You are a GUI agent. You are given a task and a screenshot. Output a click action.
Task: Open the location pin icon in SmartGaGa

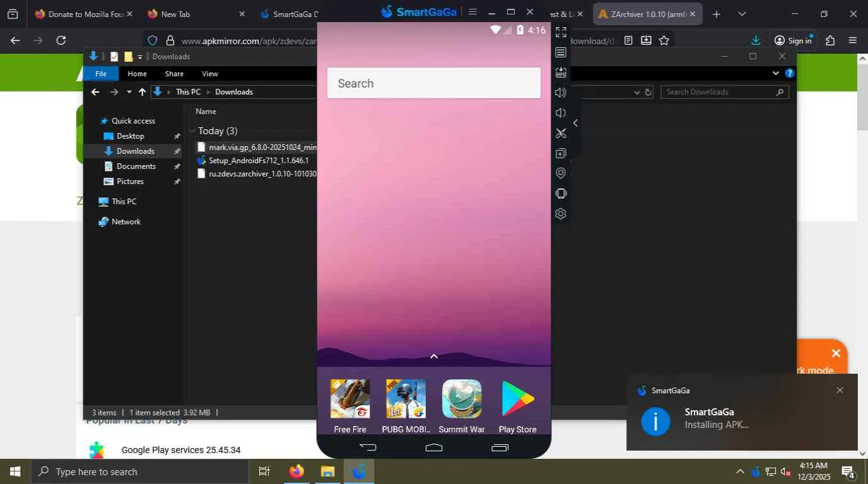click(x=561, y=173)
